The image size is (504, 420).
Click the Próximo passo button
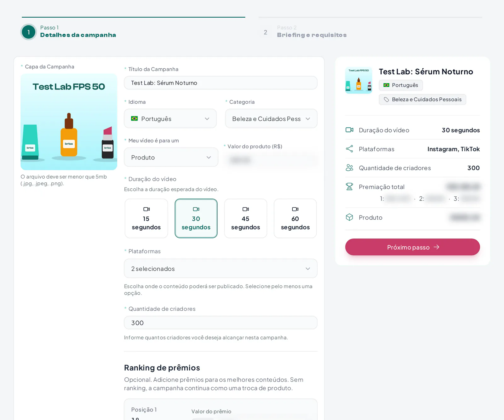[x=413, y=247]
